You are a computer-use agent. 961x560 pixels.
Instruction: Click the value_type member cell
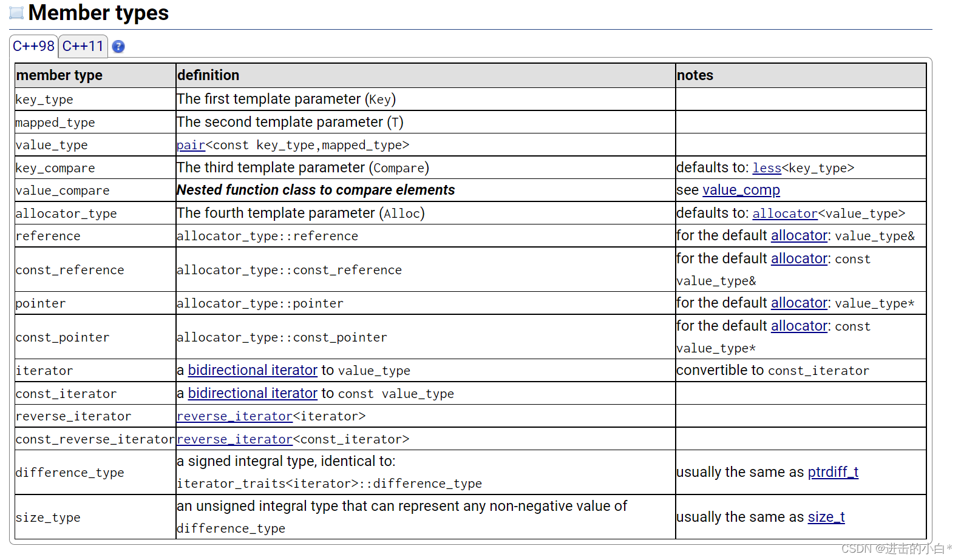[95, 145]
